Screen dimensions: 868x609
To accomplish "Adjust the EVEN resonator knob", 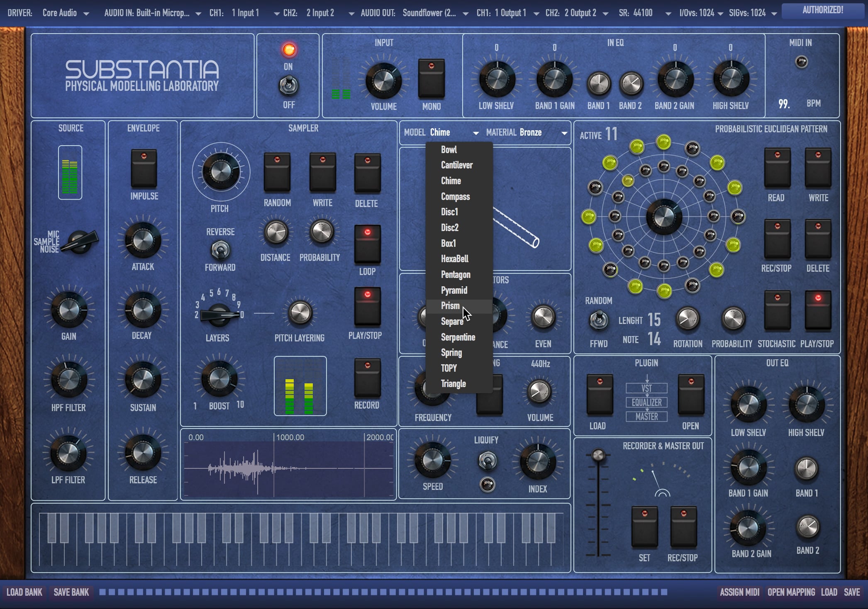I will [543, 317].
